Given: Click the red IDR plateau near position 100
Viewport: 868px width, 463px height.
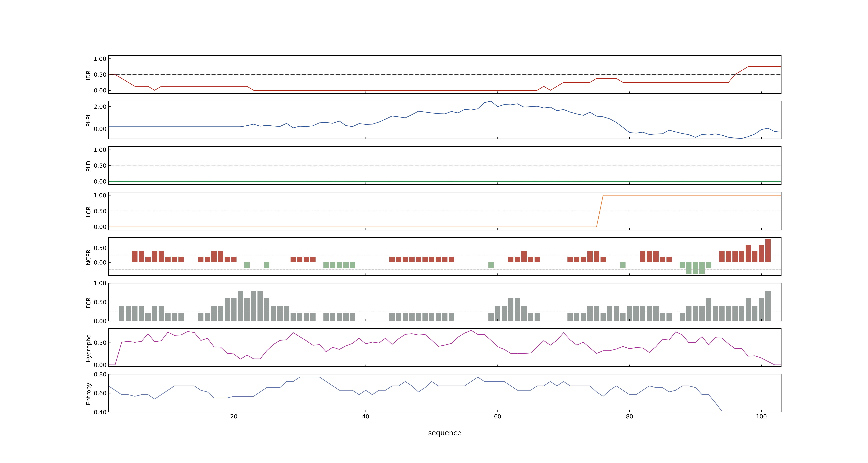Looking at the screenshot, I should coord(764,66).
